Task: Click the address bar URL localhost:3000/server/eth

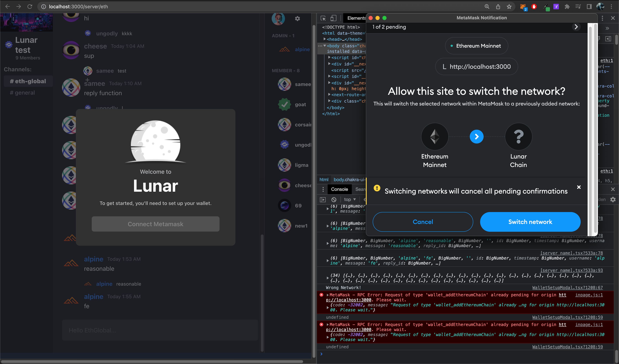Action: (x=78, y=7)
